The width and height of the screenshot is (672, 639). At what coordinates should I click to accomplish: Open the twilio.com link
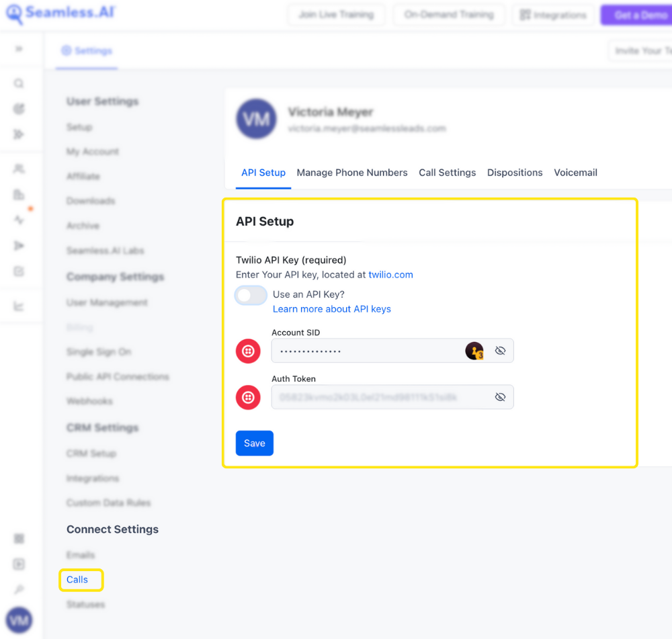(x=390, y=275)
